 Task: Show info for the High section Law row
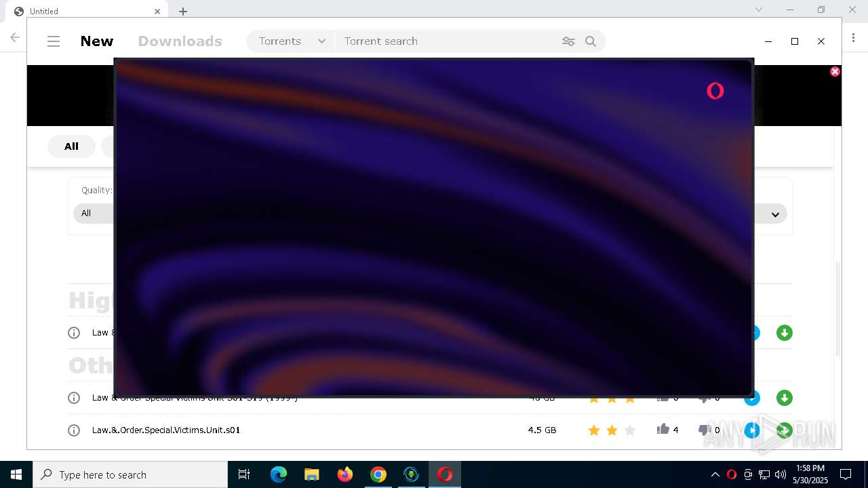(74, 333)
